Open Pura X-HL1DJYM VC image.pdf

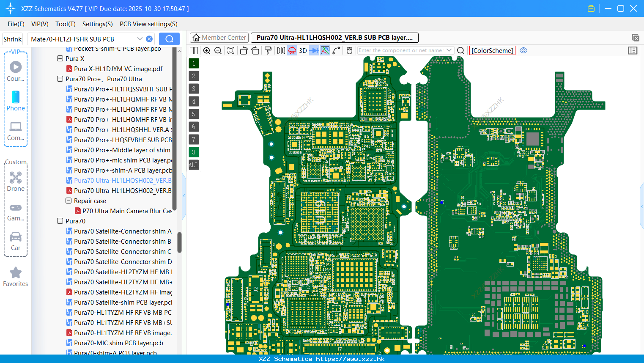pyautogui.click(x=118, y=69)
